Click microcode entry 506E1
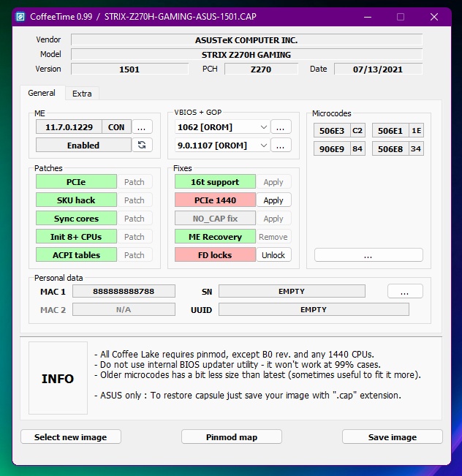 tap(390, 131)
